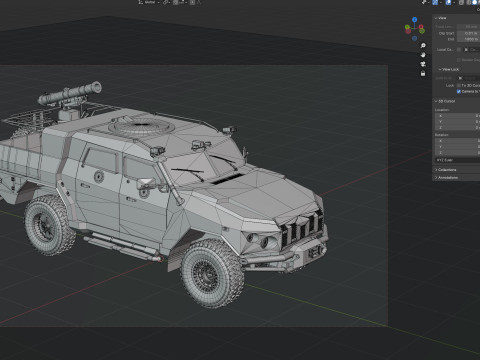Image resolution: width=480 pixels, height=360 pixels.
Task: Click the blue Z axis at top of navigation gizmo
Action: coord(414,20)
